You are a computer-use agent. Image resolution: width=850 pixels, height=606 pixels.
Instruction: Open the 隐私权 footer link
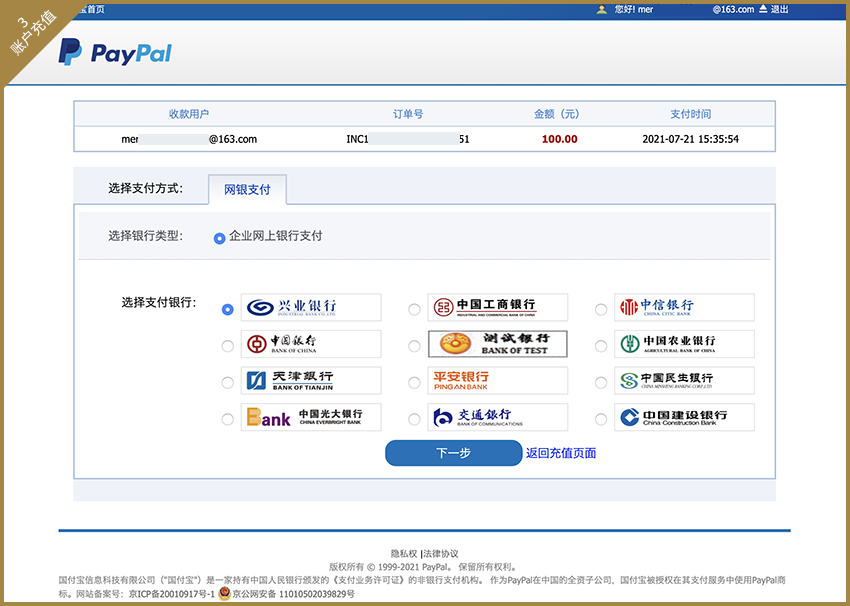click(404, 553)
